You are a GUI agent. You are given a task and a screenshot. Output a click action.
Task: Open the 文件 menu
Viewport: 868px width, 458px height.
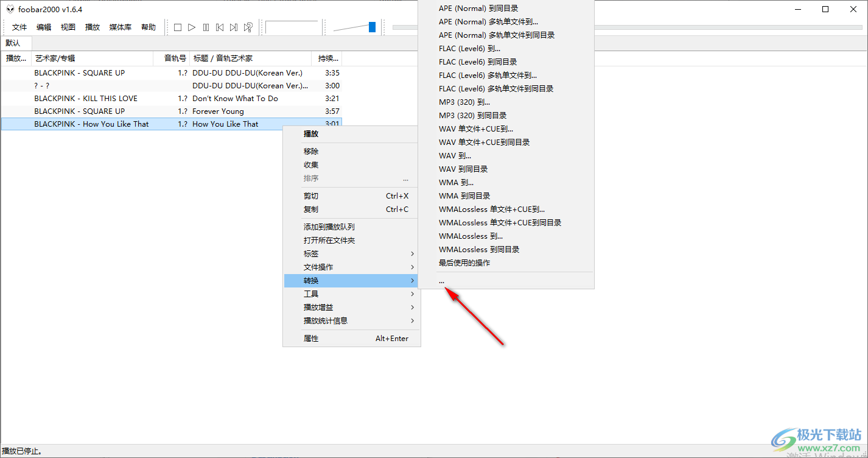[19, 27]
